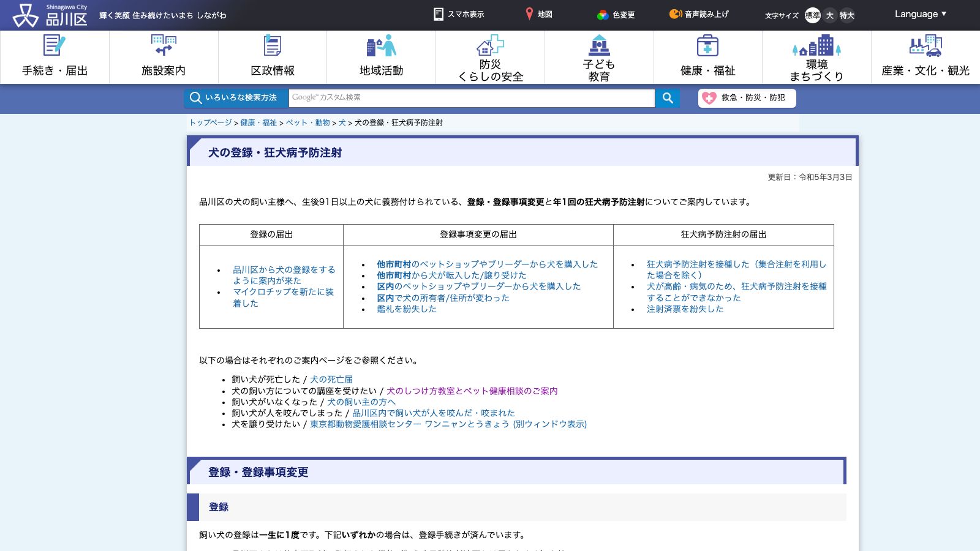Image resolution: width=980 pixels, height=551 pixels.
Task: Open 品川区から犬の登録をするように案内が来た link
Action: pos(284,275)
